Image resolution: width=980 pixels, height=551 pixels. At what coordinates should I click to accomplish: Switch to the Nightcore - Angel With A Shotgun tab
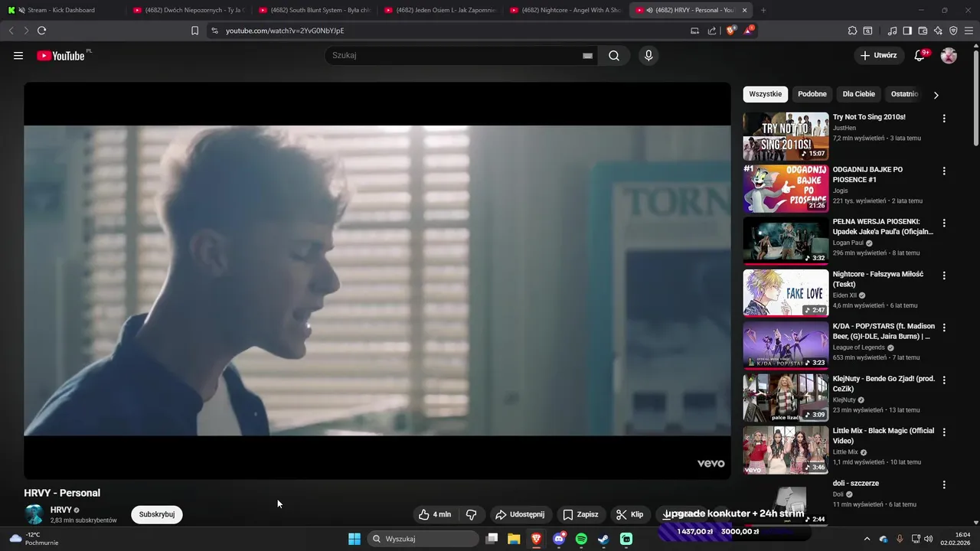[x=565, y=10]
